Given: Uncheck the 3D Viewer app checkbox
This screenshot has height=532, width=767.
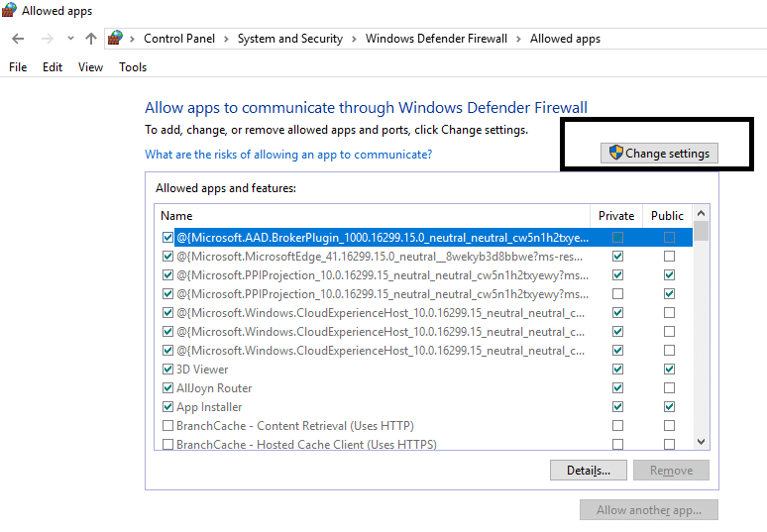Looking at the screenshot, I should click(x=167, y=370).
